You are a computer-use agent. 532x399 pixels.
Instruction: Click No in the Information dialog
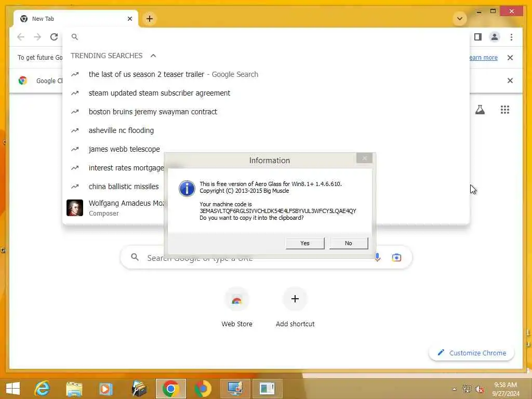click(349, 243)
